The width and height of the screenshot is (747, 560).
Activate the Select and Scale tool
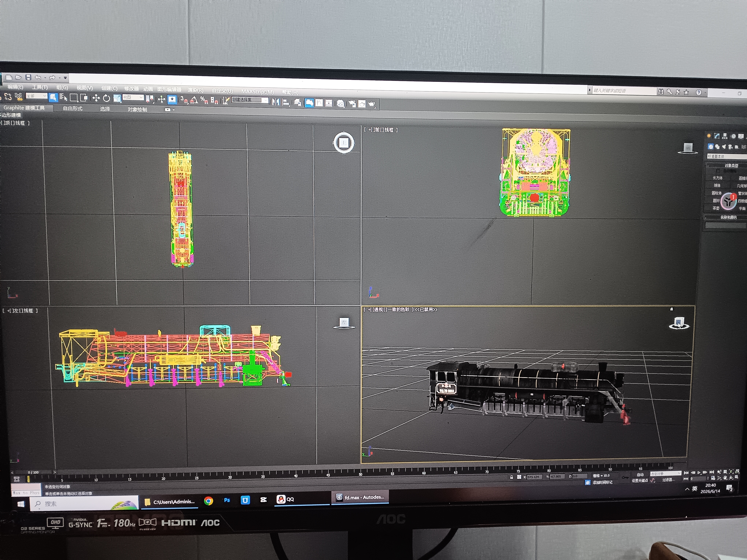coord(117,98)
